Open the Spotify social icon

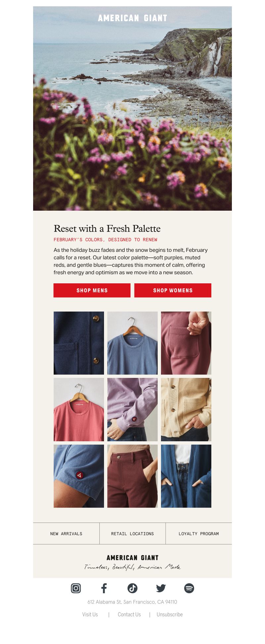tap(189, 588)
